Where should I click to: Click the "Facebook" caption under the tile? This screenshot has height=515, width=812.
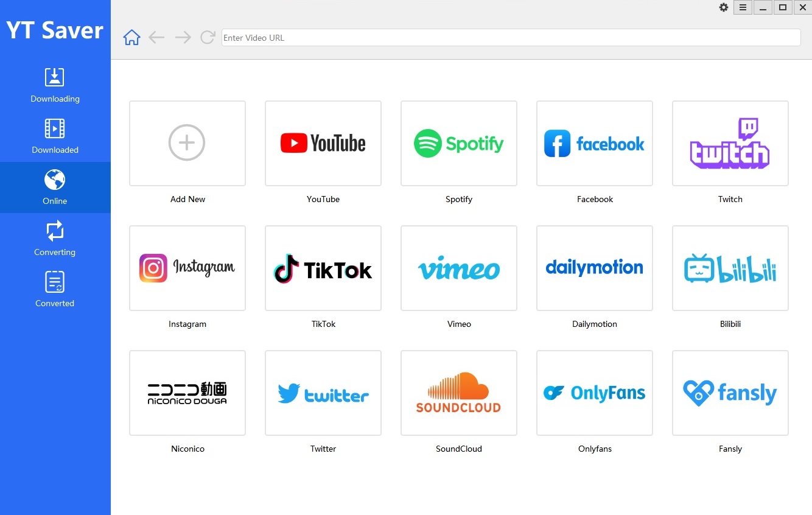tap(595, 199)
